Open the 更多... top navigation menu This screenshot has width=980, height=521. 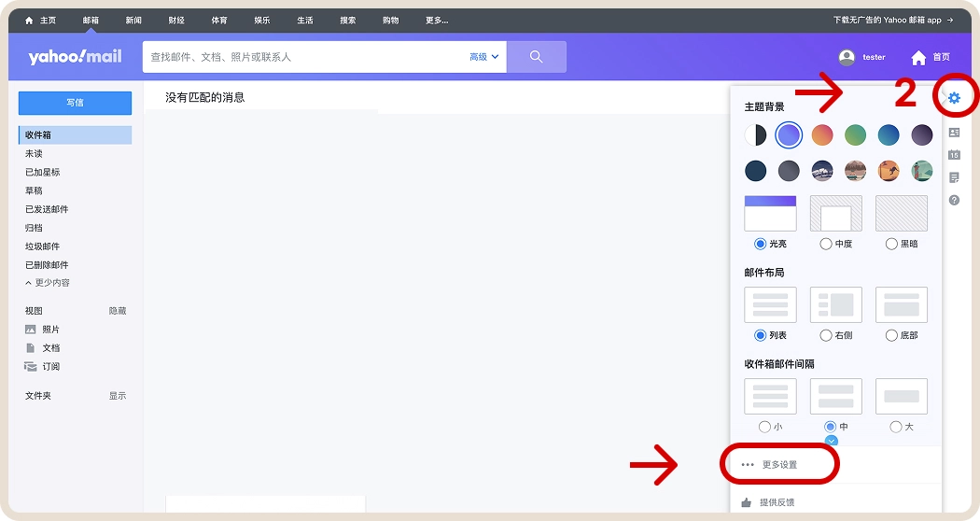click(437, 20)
